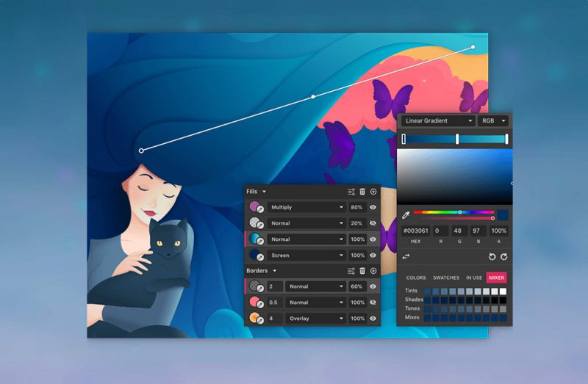Click the alpha opacity slider below hue

pyautogui.click(x=453, y=218)
